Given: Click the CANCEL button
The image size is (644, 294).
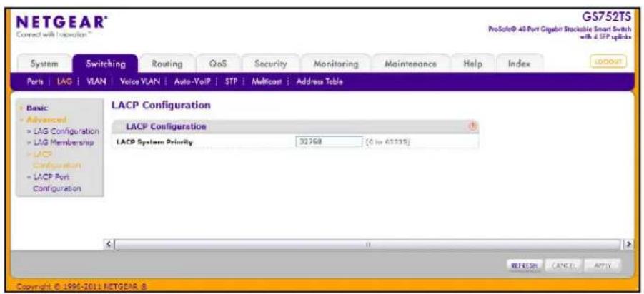Looking at the screenshot, I should [x=563, y=265].
